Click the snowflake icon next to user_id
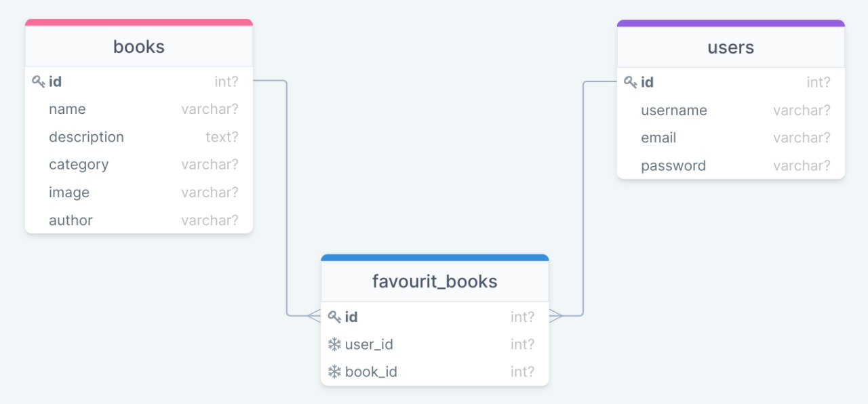This screenshot has width=868, height=404. [334, 344]
